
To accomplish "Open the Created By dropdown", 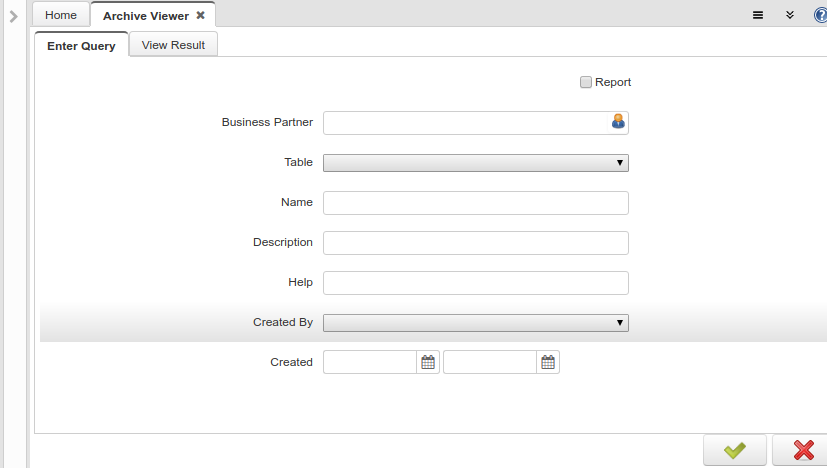I will 476,323.
